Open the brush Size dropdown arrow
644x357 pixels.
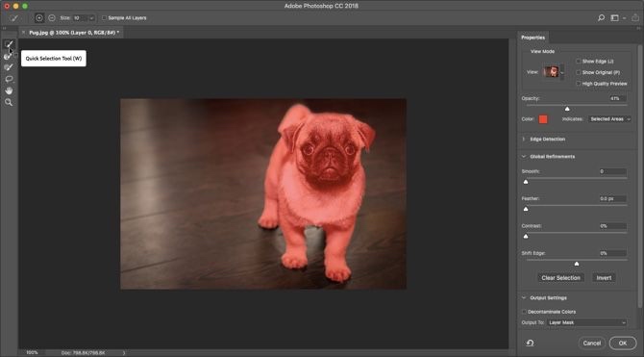(x=91, y=18)
